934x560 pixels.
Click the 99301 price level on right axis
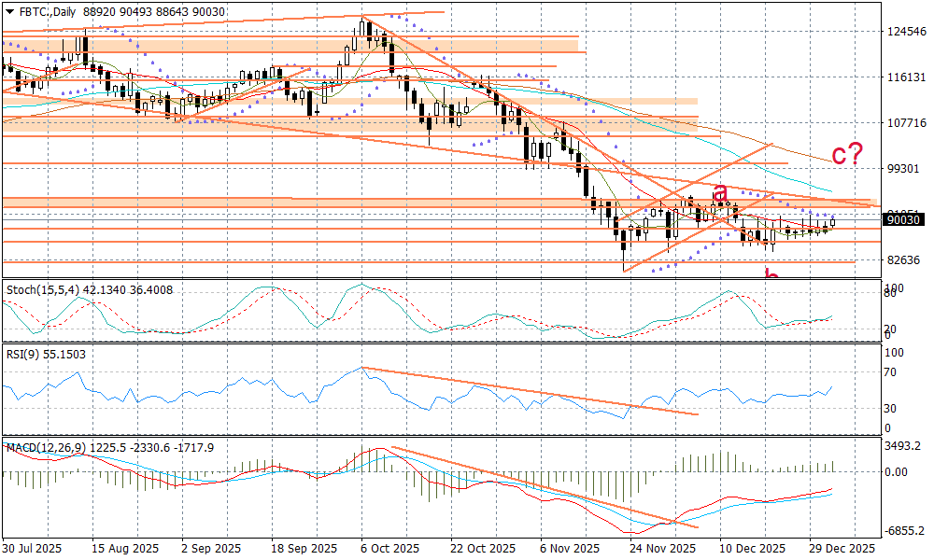(x=904, y=168)
